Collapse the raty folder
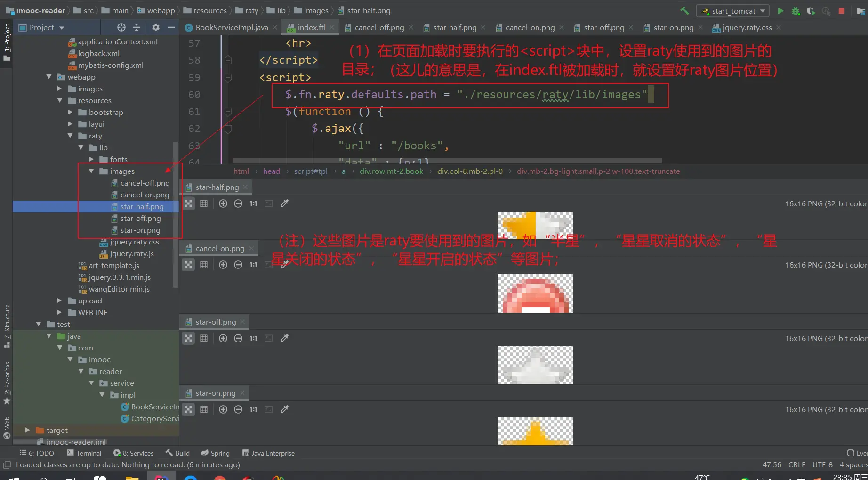Screen dimensions: 868x480 (70, 136)
